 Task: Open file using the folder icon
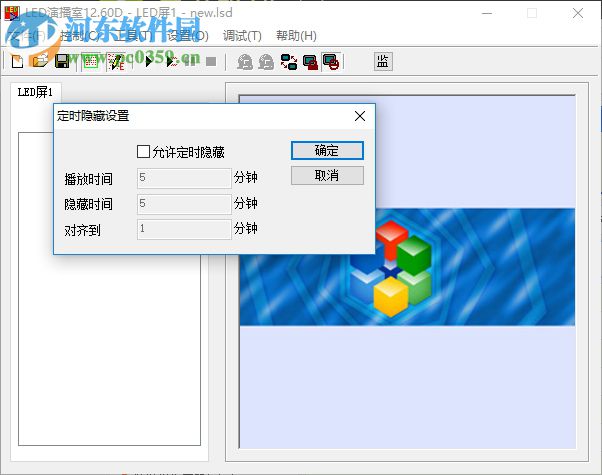(40, 61)
